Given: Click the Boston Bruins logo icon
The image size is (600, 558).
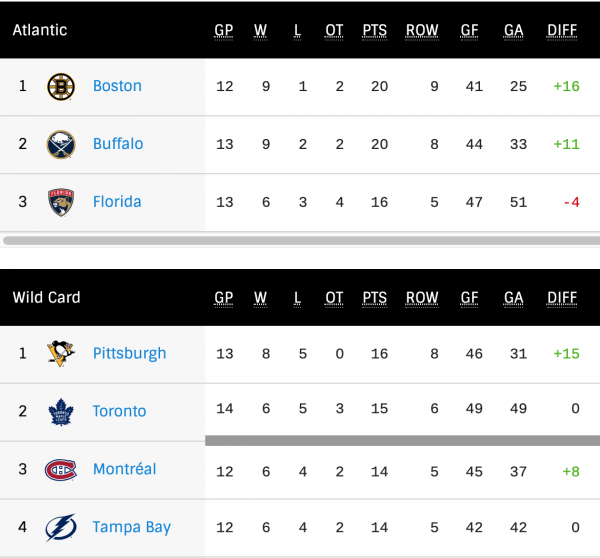Looking at the screenshot, I should coord(61,86).
